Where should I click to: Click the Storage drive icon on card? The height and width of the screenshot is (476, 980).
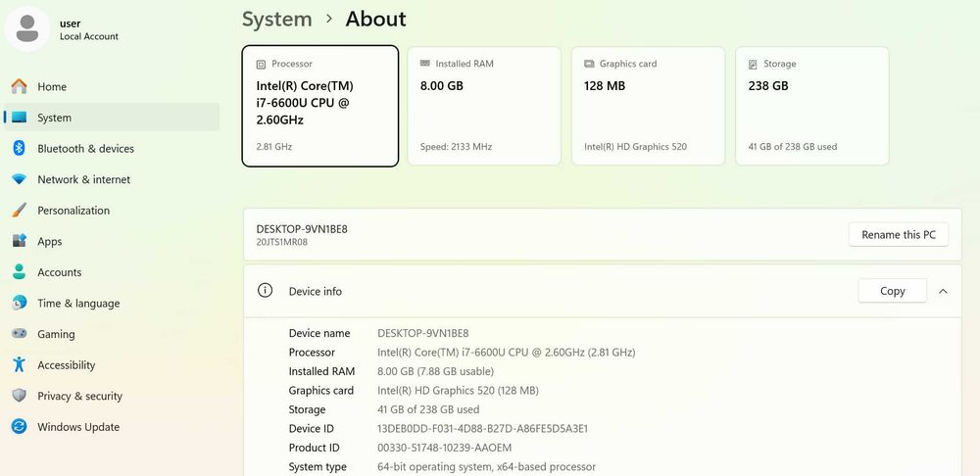click(753, 64)
